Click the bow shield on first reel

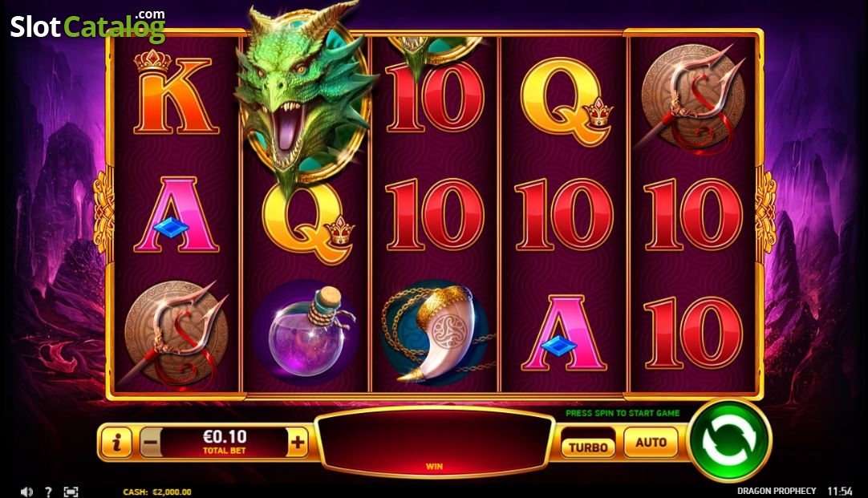(x=176, y=333)
